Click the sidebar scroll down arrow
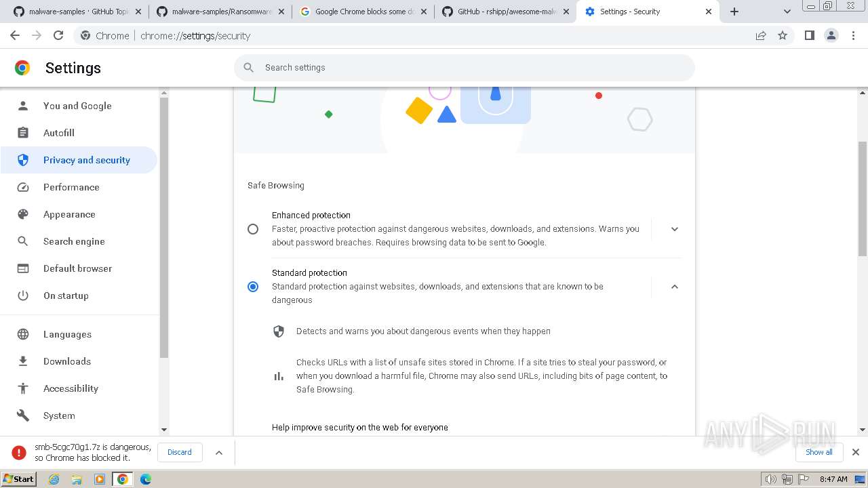The width and height of the screenshot is (868, 488). 163,430
